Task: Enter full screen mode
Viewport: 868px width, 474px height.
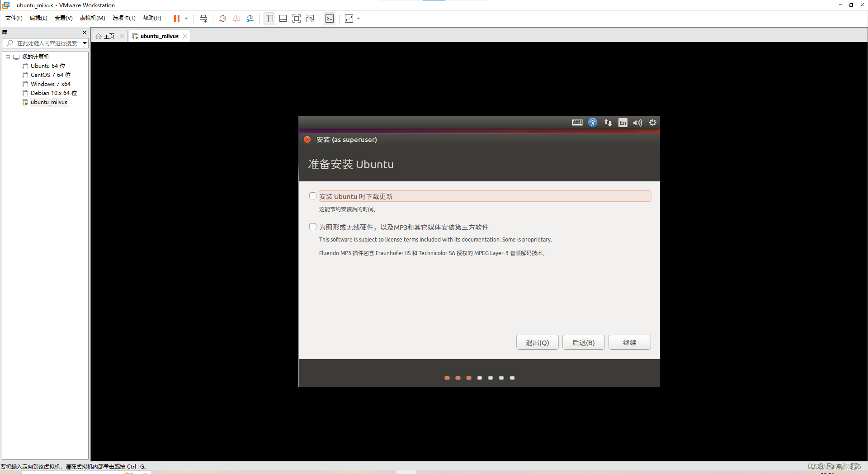Action: point(297,19)
